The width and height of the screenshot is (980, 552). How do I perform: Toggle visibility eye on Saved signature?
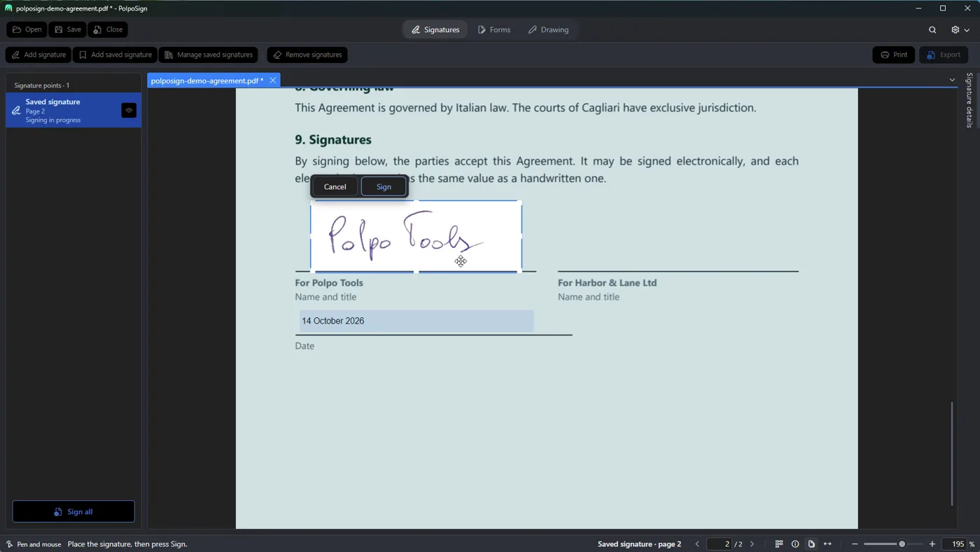129,110
